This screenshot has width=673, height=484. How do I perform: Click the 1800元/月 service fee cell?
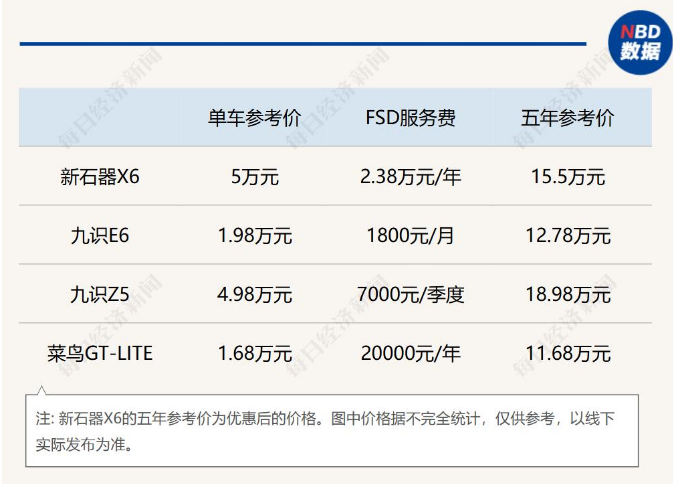point(410,236)
